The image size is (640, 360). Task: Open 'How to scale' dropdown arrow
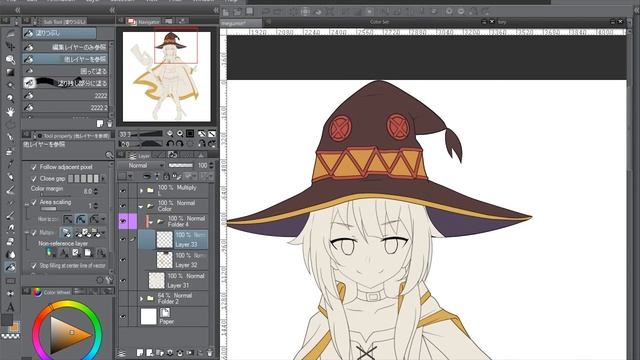click(x=103, y=219)
